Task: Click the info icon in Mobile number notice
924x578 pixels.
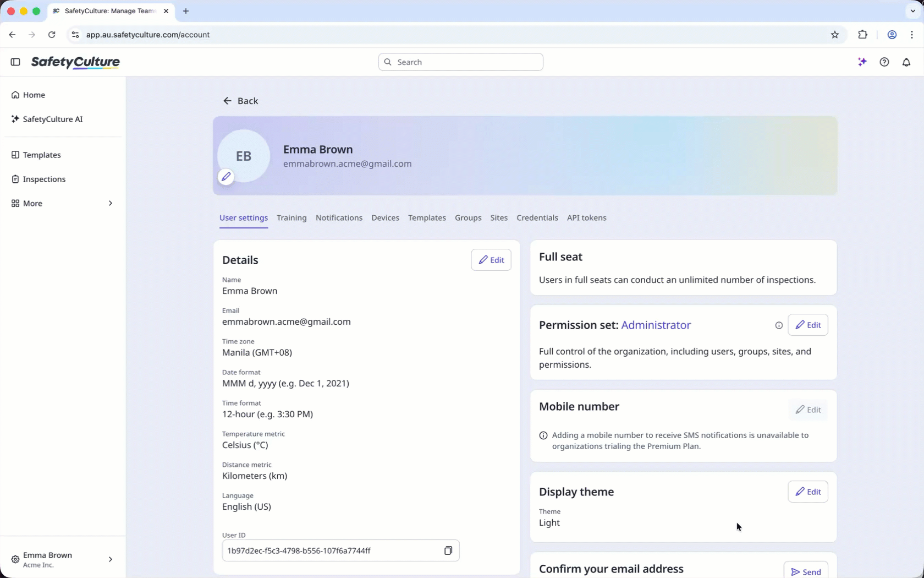Action: coord(543,435)
